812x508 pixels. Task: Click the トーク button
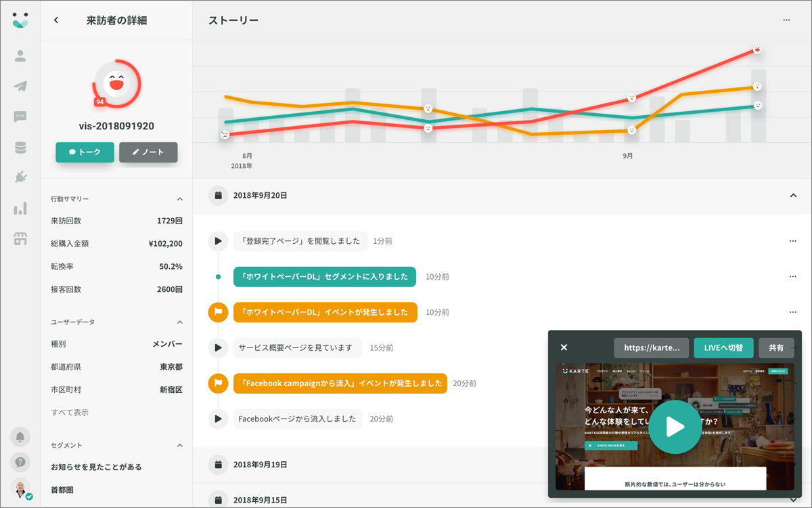pos(85,152)
